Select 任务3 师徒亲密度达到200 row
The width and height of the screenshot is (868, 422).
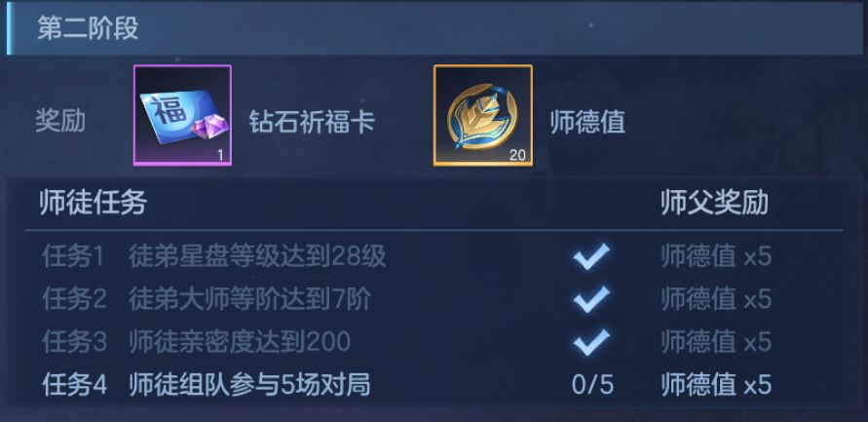(434, 342)
